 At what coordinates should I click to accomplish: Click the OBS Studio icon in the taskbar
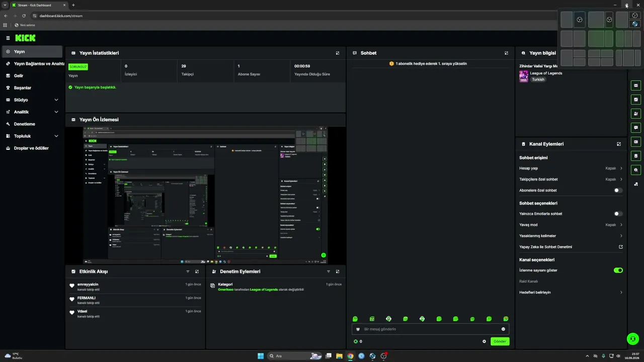[383, 356]
